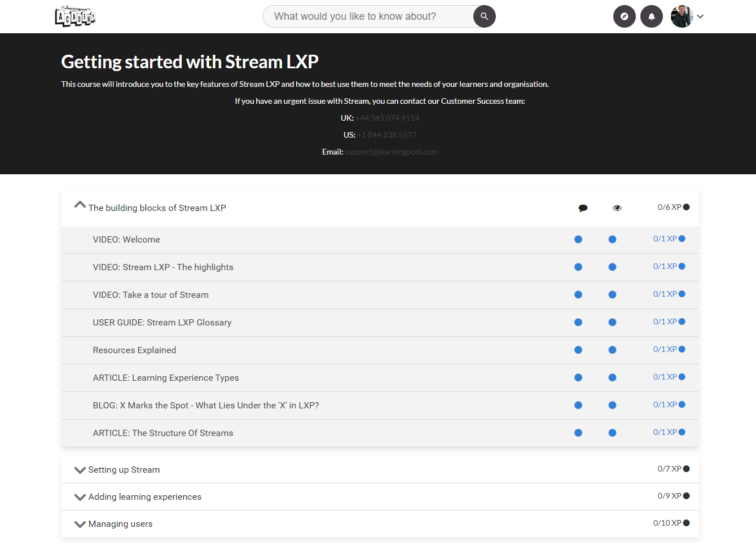
Task: Toggle comment dot for VIDEO: Take a tour of Stream
Action: click(578, 294)
